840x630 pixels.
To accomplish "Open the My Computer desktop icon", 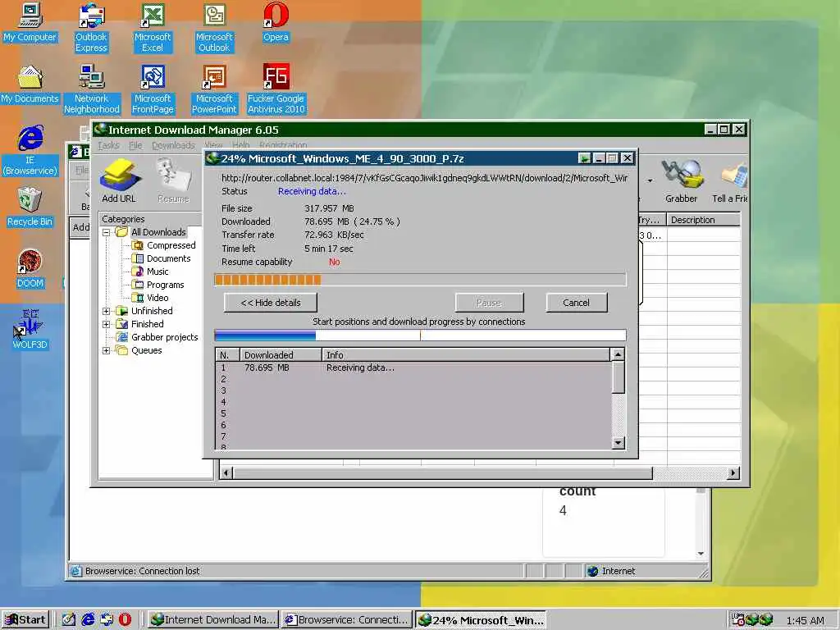I will point(30,22).
